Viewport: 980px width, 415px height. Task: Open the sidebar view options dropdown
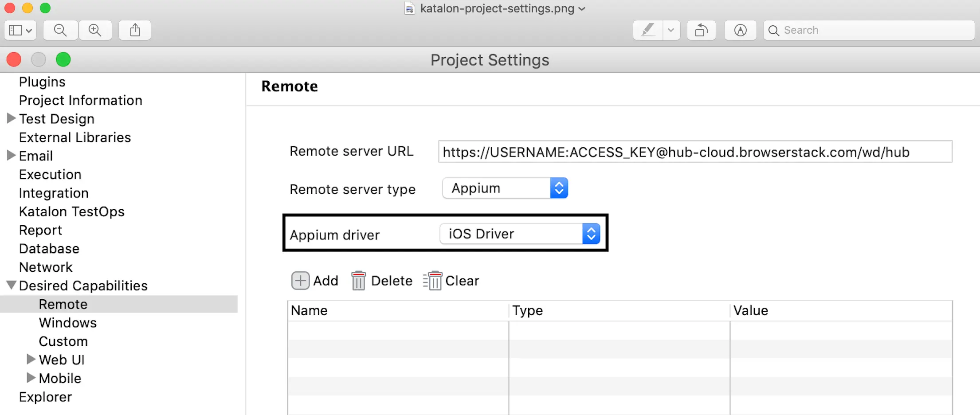point(20,30)
